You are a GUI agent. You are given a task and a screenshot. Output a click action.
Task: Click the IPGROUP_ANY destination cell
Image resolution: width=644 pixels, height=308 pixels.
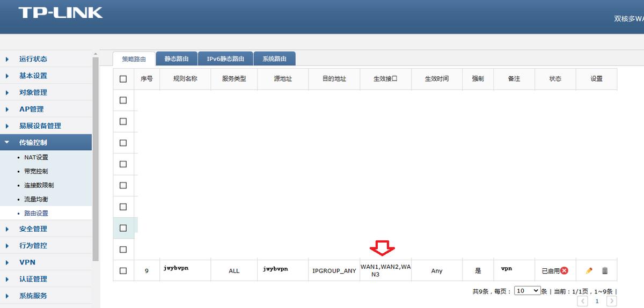pos(334,271)
